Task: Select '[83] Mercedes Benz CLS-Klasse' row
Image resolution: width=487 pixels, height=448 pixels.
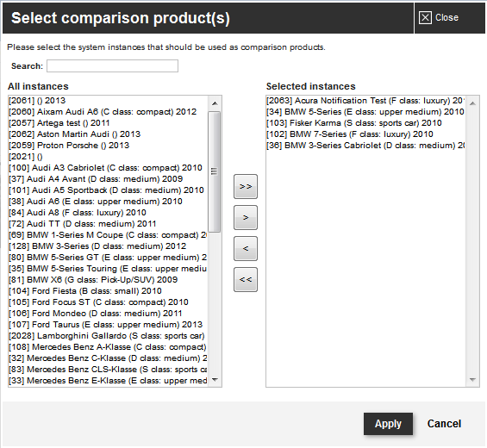Action: tap(108, 369)
